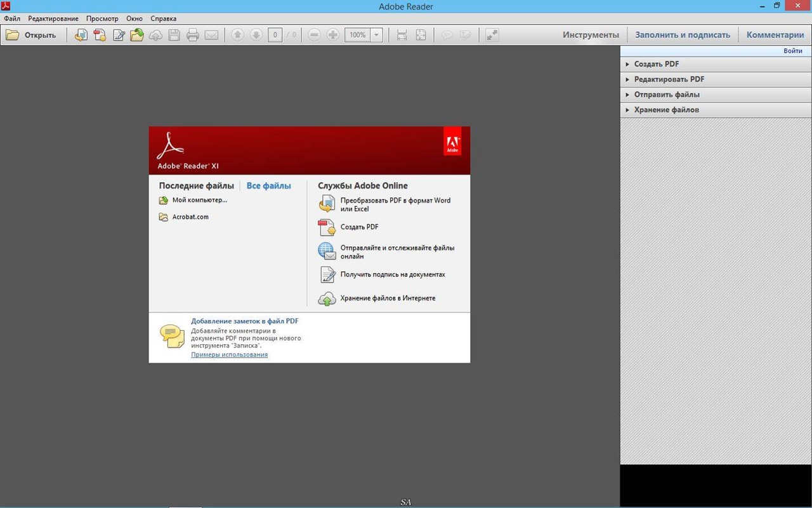Expand the Хранение файлов panel section
The image size is (812, 508).
pyautogui.click(x=666, y=110)
